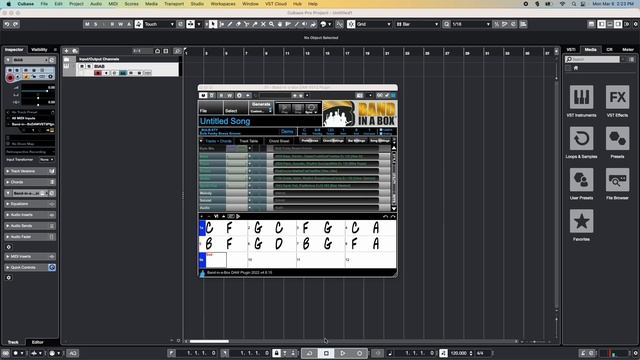Click the Demo button for style
640x360 pixels.
point(287,131)
